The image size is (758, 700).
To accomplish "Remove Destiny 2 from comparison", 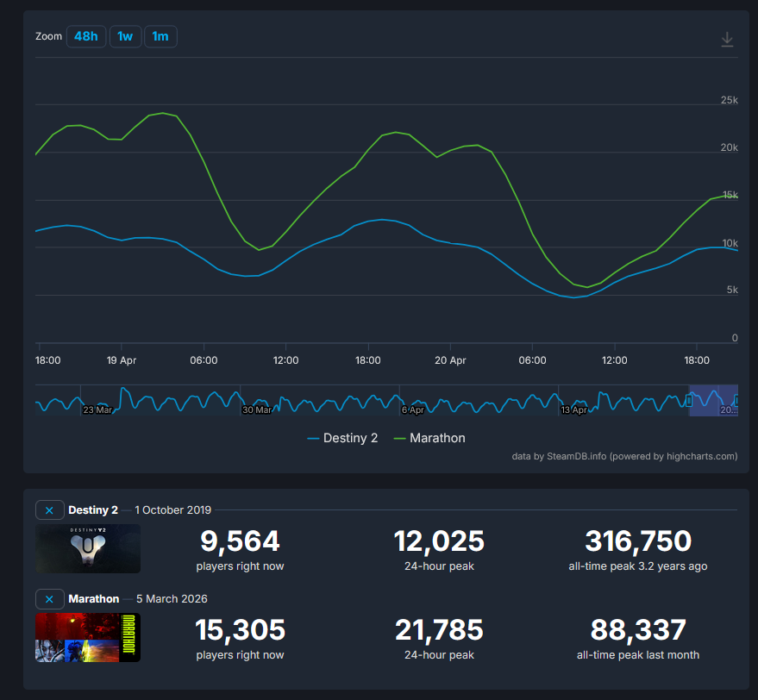I will pyautogui.click(x=49, y=510).
